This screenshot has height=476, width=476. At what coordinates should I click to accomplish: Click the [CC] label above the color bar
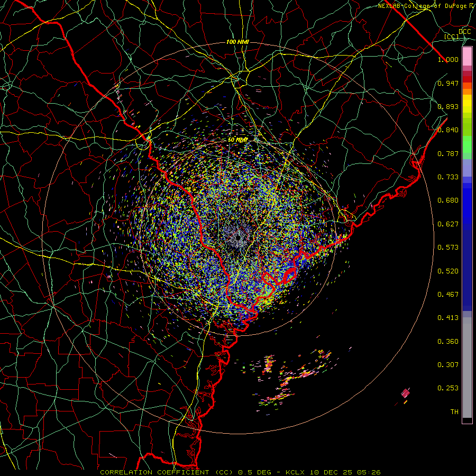(x=452, y=36)
